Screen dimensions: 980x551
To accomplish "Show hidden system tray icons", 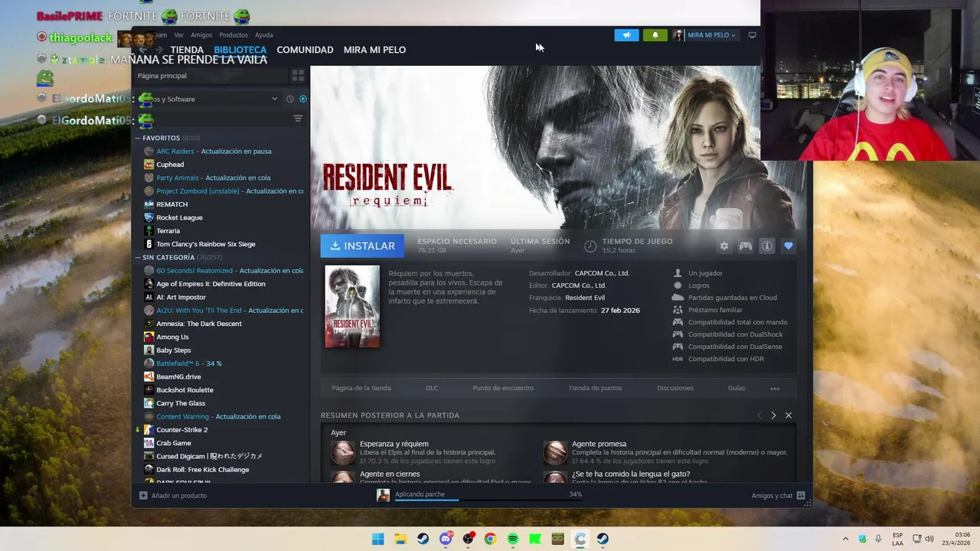I will (845, 539).
